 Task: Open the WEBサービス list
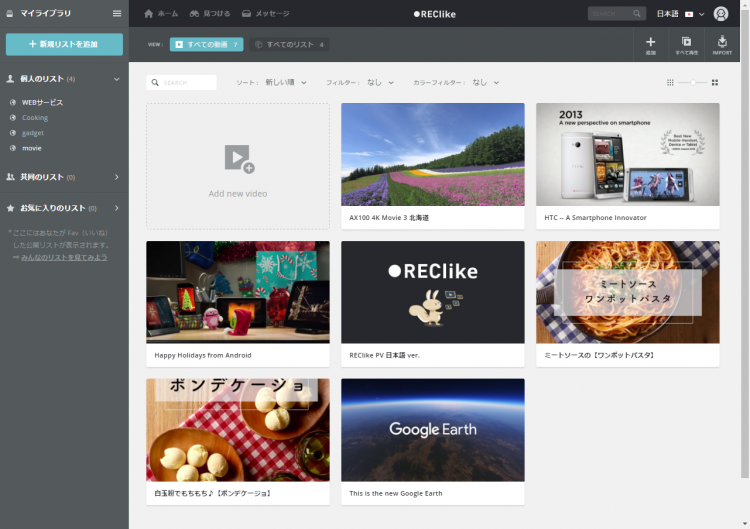click(x=42, y=102)
